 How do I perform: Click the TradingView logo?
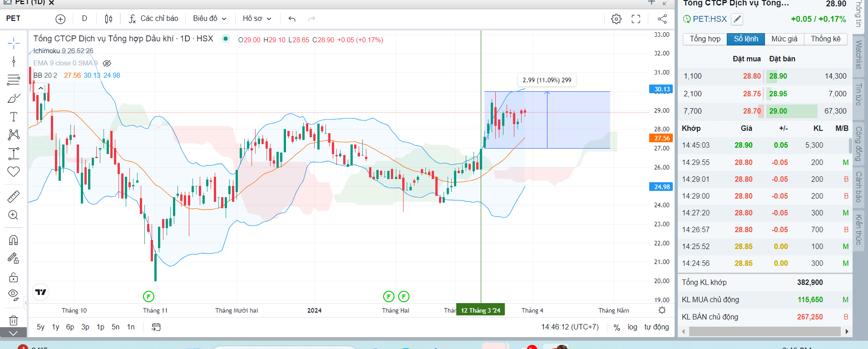(41, 292)
